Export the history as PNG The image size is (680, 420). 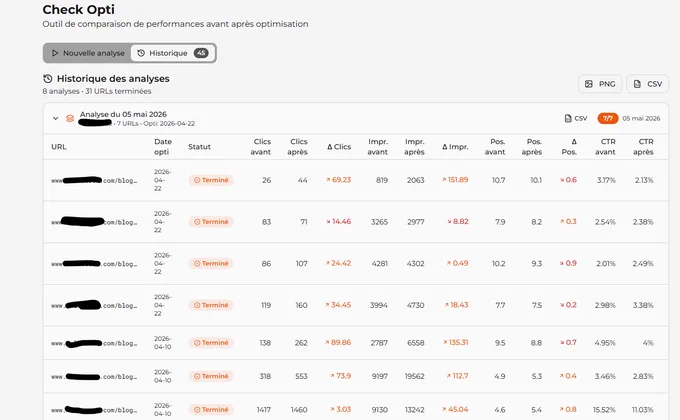pos(600,84)
